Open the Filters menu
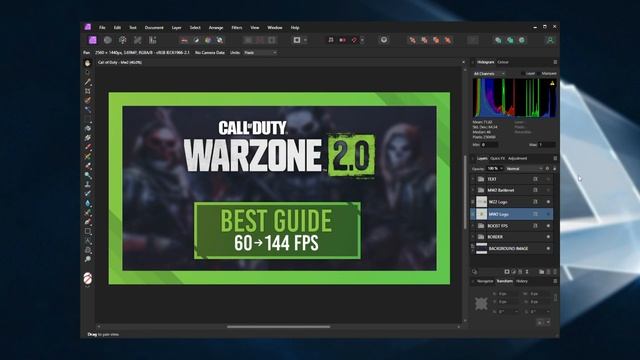This screenshot has height=360, width=640. tap(237, 28)
